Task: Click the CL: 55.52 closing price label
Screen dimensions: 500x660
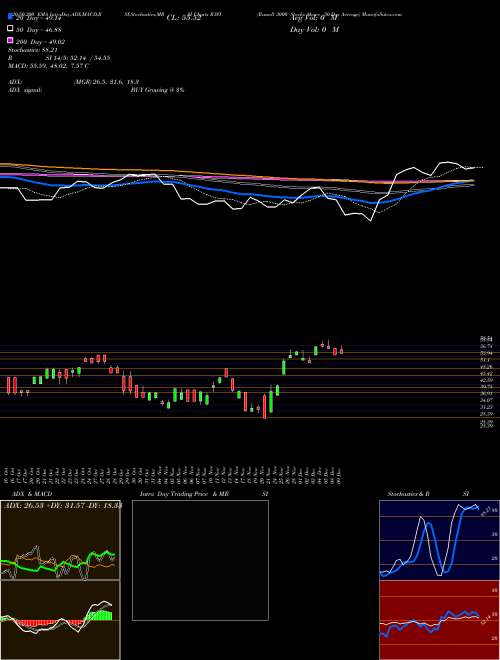Action: (x=184, y=18)
